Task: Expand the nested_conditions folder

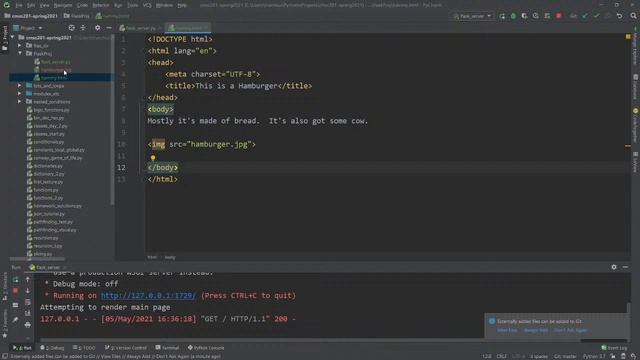Action: tap(20, 102)
